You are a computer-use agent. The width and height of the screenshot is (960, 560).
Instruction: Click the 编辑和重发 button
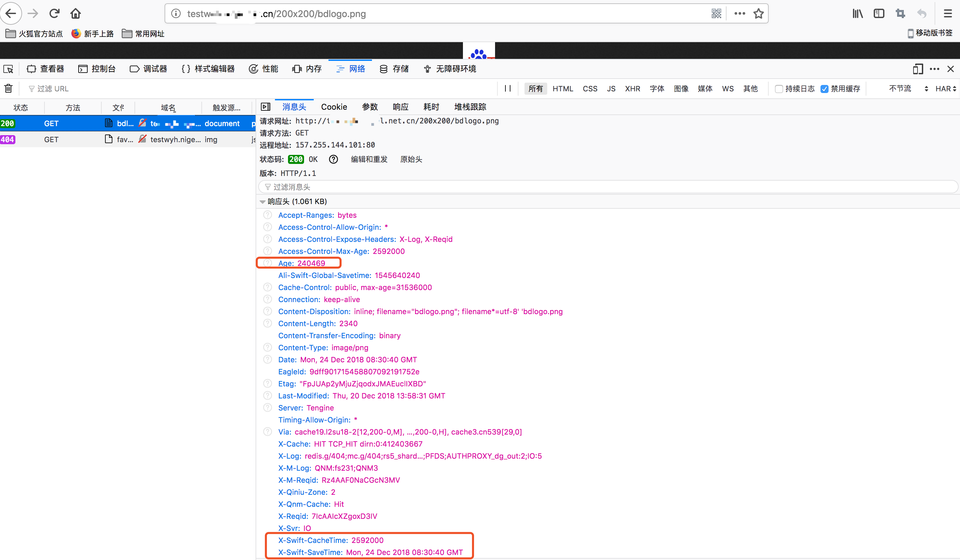(369, 159)
